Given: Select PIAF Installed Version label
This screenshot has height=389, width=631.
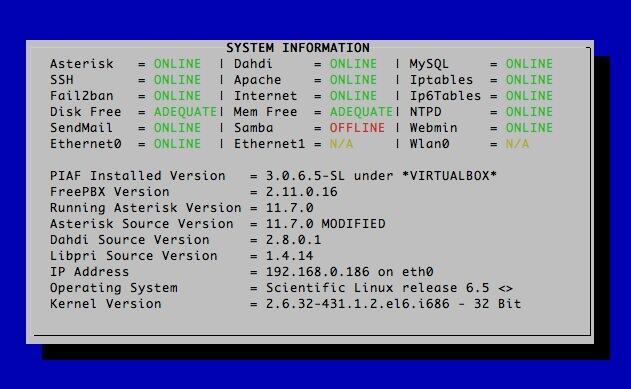Looking at the screenshot, I should pyautogui.click(x=138, y=176).
